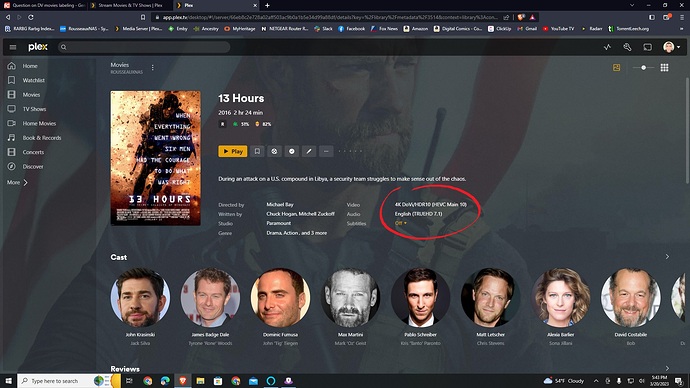
Task: Click writer Chuck Hogan link
Action: (x=282, y=214)
